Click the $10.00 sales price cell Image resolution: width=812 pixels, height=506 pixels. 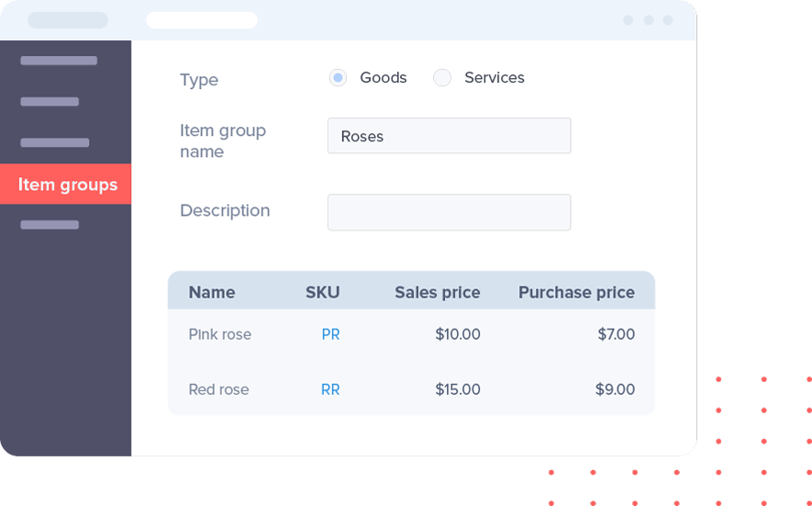(458, 334)
